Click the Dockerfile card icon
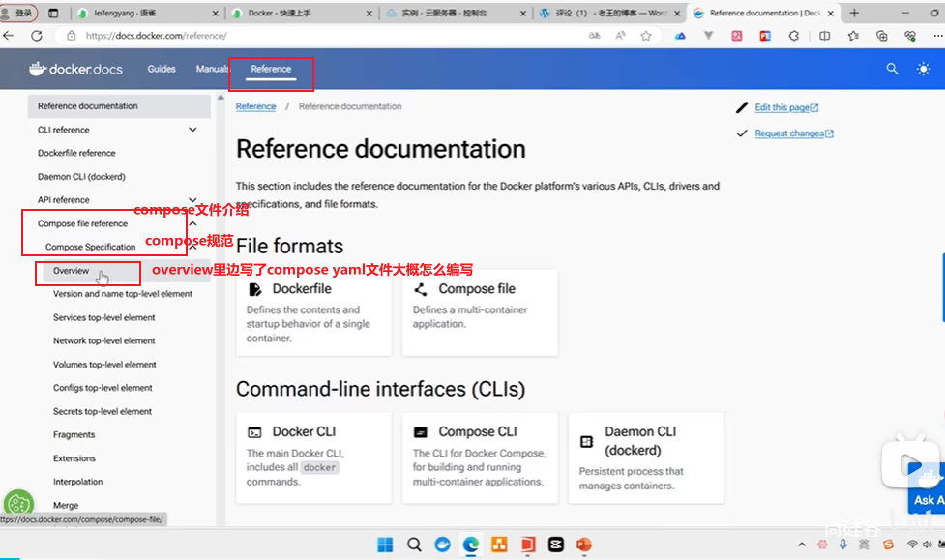This screenshot has width=945, height=560. coord(255,289)
